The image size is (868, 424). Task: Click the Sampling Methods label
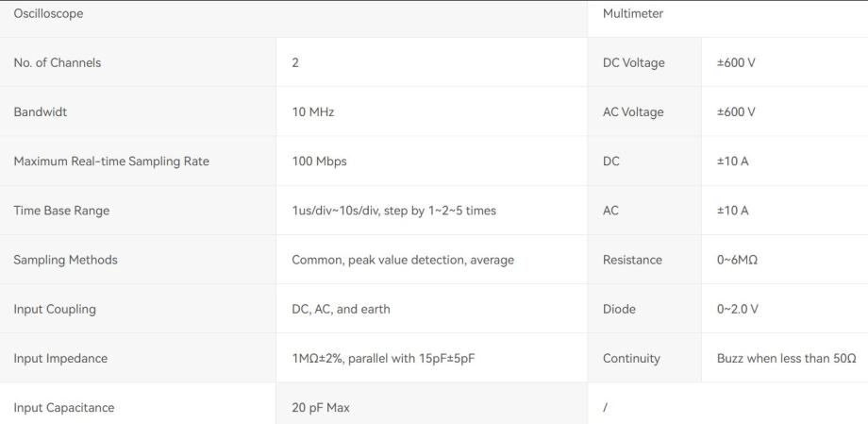click(65, 260)
